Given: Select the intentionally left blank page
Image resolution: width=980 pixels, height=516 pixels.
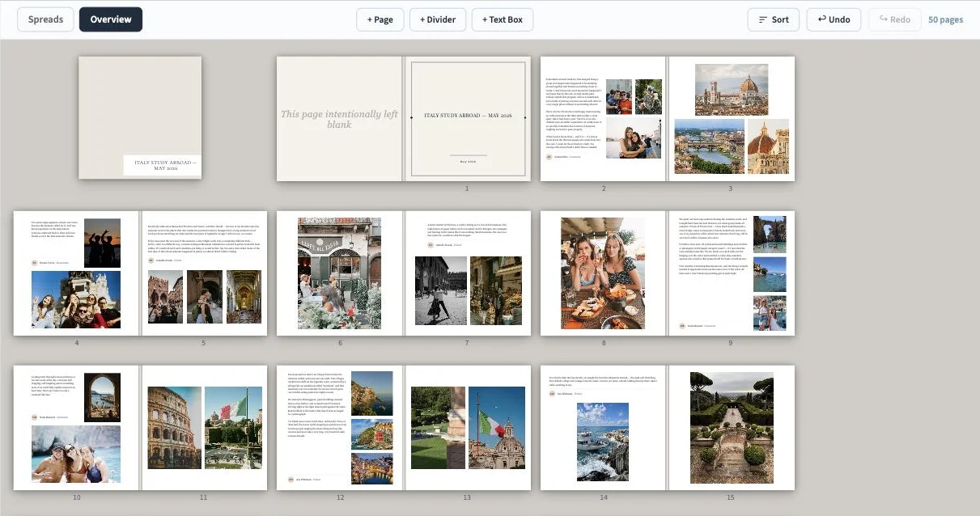Looking at the screenshot, I should tap(339, 118).
